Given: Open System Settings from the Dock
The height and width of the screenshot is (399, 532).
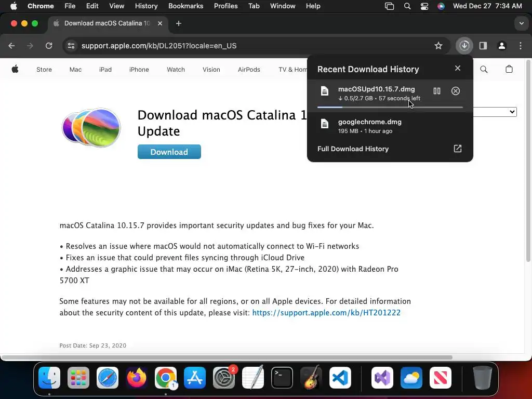Looking at the screenshot, I should tap(224, 378).
